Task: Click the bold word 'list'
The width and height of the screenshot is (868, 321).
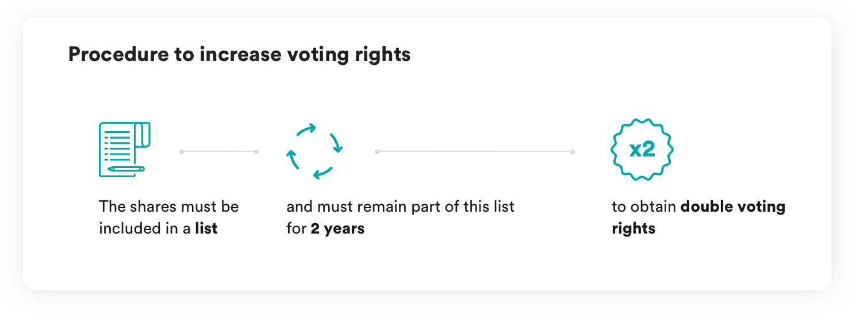Action: click(206, 228)
